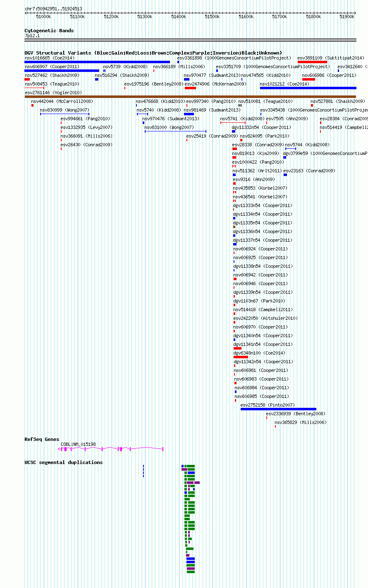Open the esv3361898 1000GenomesConsortiumPilotProject variant label

coord(234,58)
